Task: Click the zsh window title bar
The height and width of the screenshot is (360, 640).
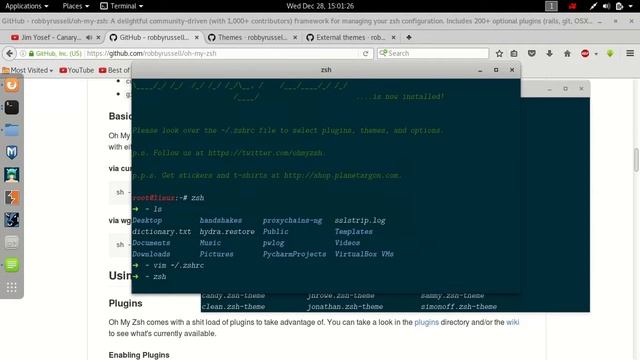Action: click(326, 70)
